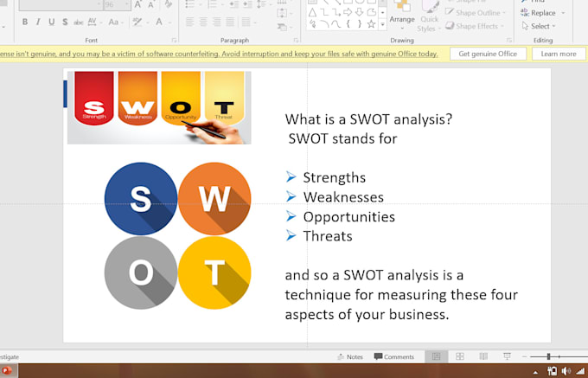Toggle Strikethrough formatting
Screen dimensions: 588x378
pos(79,22)
